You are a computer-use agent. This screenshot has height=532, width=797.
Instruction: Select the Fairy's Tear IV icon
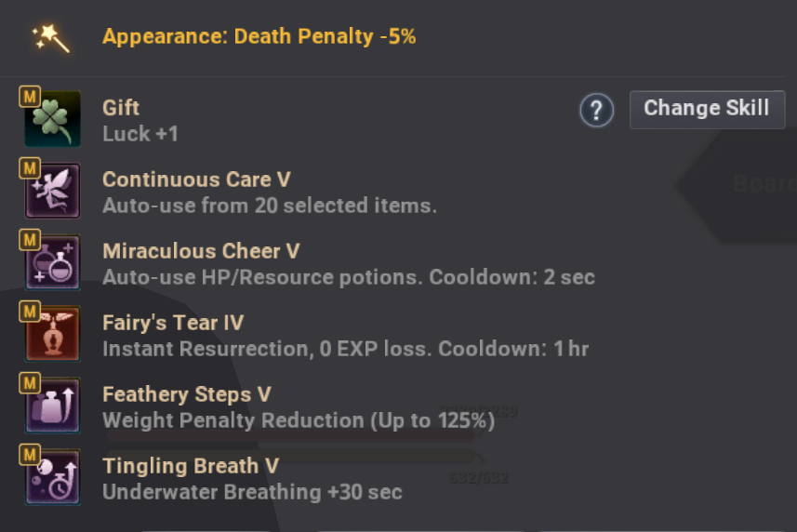click(52, 334)
